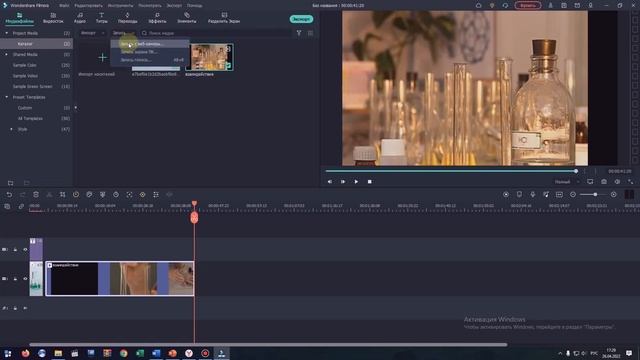Image resolution: width=640 pixels, height=360 pixels.
Task: Select the bottles video thumbnail in media panel
Action: (209, 57)
